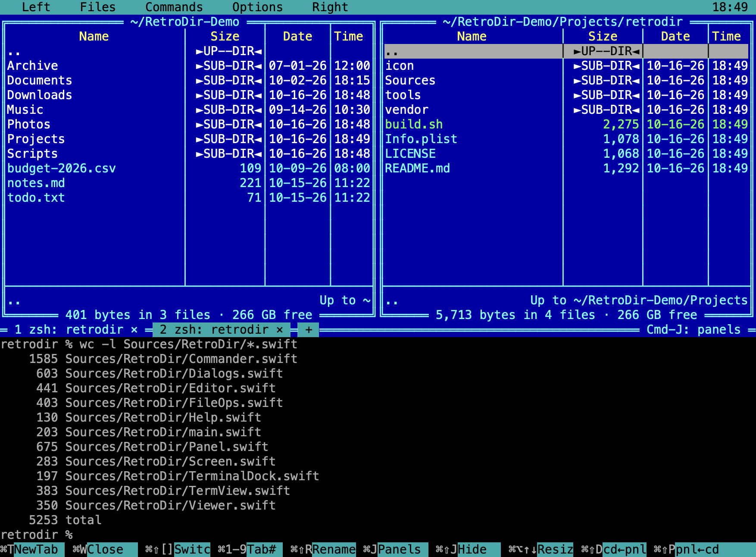
Task: Select the vendor folder in right panel
Action: click(566, 110)
